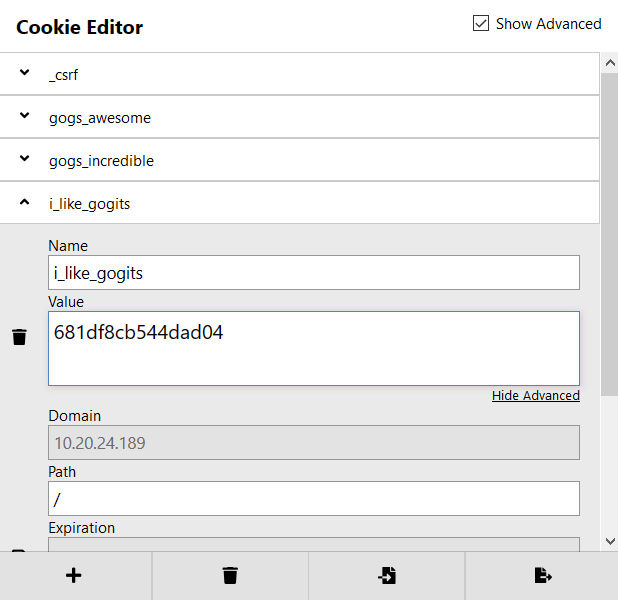
Task: Click into the cookie Value text area
Action: coord(314,348)
